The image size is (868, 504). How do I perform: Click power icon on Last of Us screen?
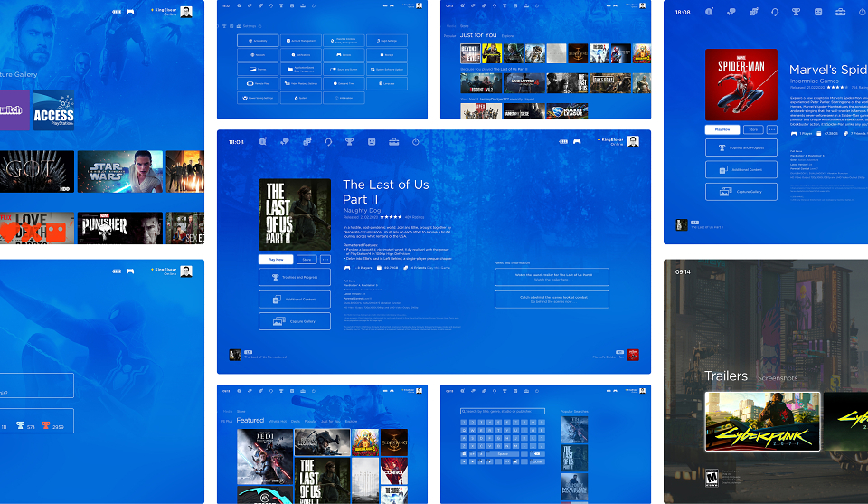pyautogui.click(x=416, y=142)
